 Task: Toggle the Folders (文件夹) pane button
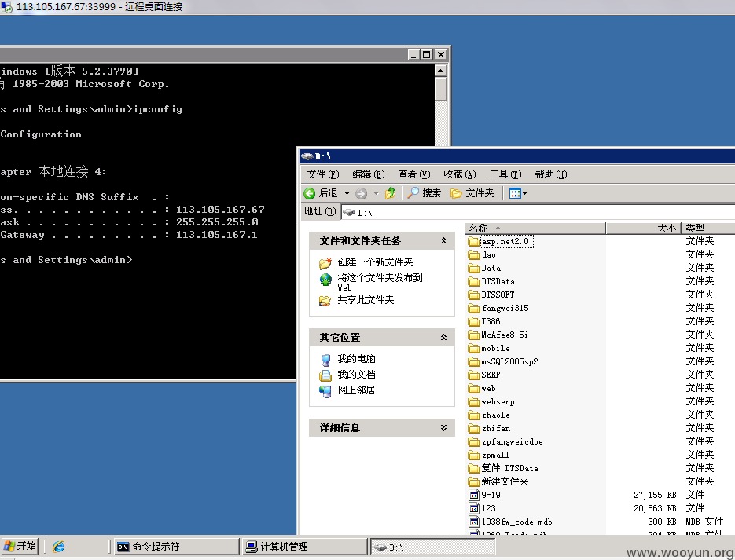click(x=472, y=193)
